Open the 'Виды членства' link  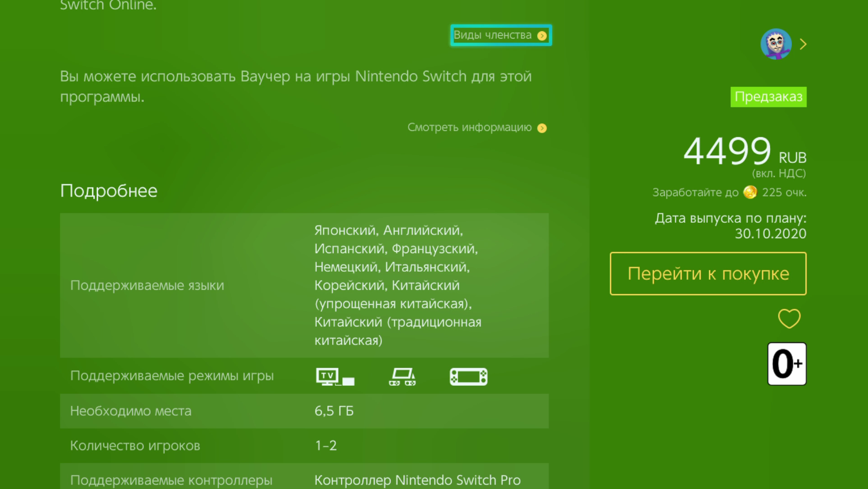click(501, 35)
